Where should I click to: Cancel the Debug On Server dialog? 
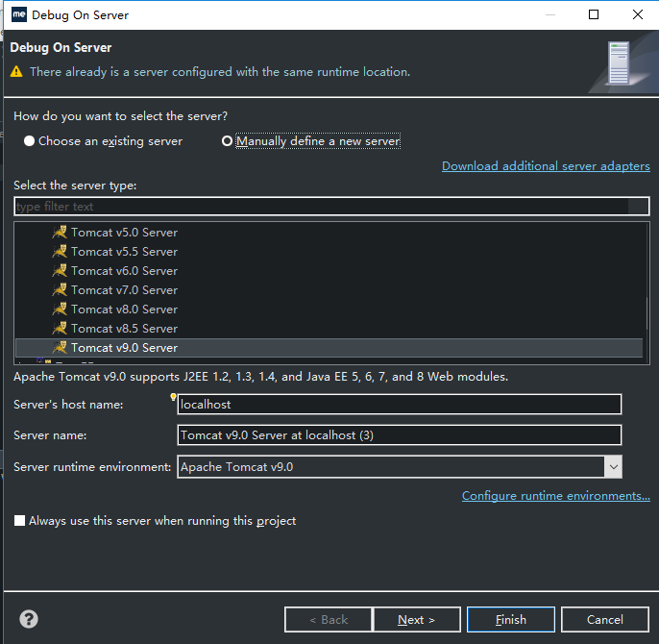point(605,620)
